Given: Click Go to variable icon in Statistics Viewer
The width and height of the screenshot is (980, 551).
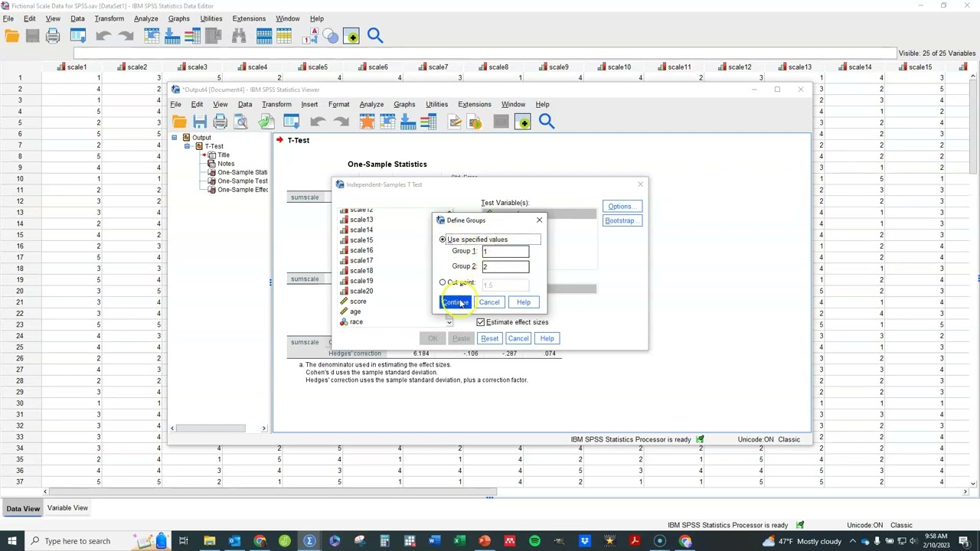Looking at the screenshot, I should click(408, 122).
